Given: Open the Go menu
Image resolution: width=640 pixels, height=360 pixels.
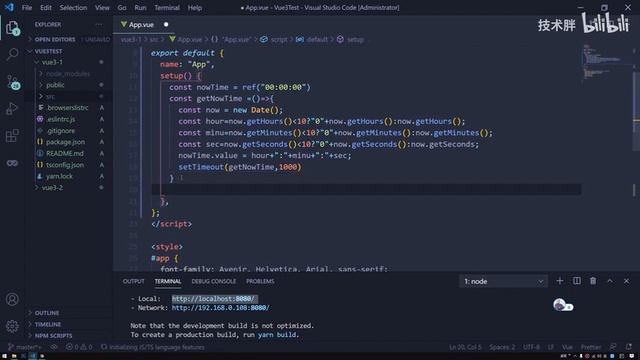Looking at the screenshot, I should point(122,8).
